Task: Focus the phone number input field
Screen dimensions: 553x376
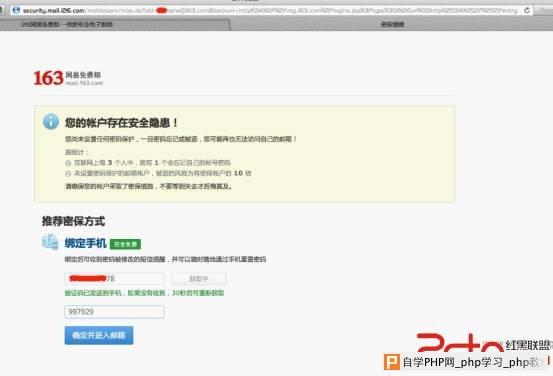Action: [115, 279]
